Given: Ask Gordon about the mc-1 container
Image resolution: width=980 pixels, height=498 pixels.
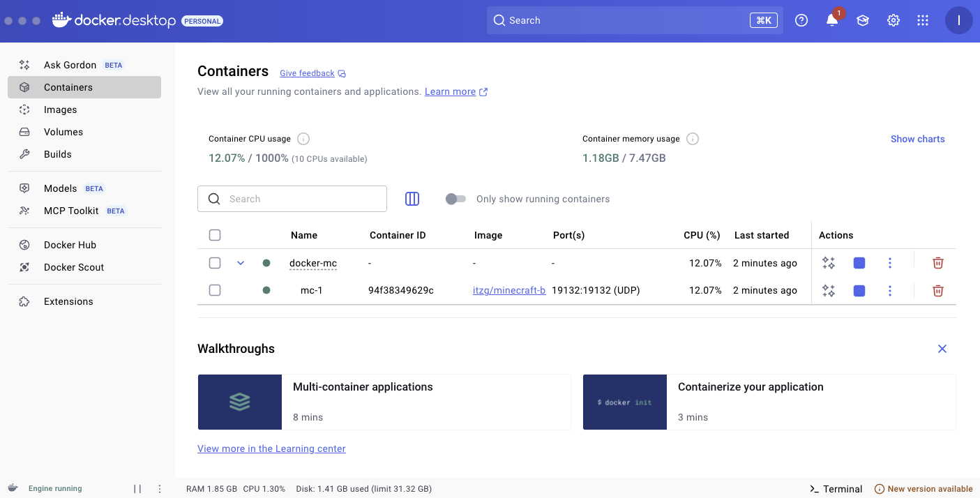Looking at the screenshot, I should coord(829,291).
